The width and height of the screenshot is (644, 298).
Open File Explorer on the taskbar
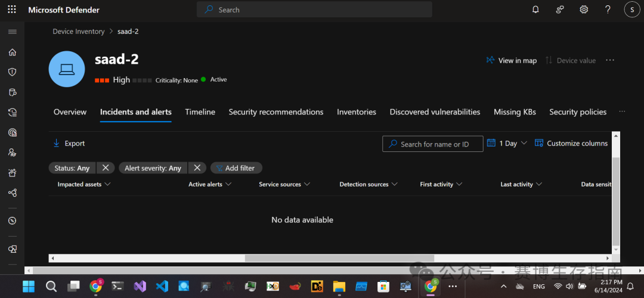point(339,286)
